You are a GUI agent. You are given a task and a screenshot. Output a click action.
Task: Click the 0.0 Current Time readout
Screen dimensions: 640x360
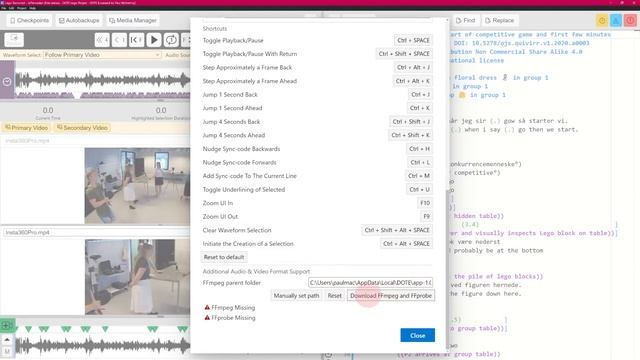[48, 110]
